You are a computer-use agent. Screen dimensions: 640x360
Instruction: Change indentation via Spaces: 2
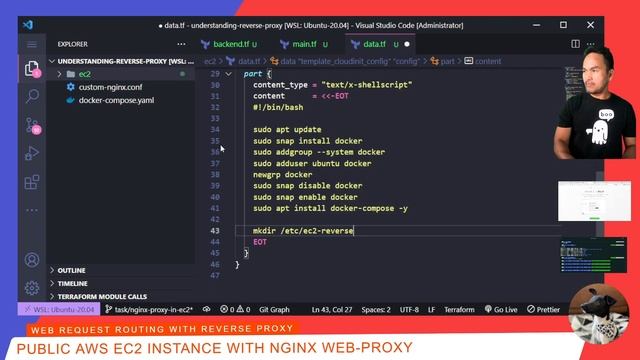point(376,309)
